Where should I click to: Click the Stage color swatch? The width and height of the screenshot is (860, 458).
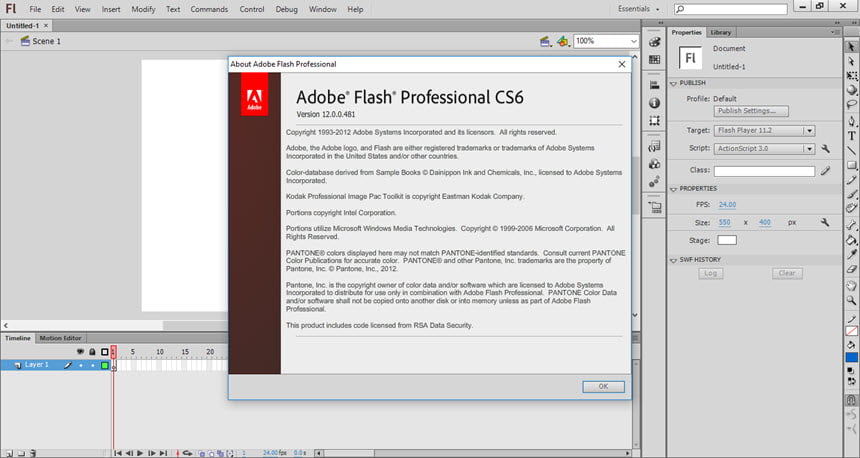727,240
